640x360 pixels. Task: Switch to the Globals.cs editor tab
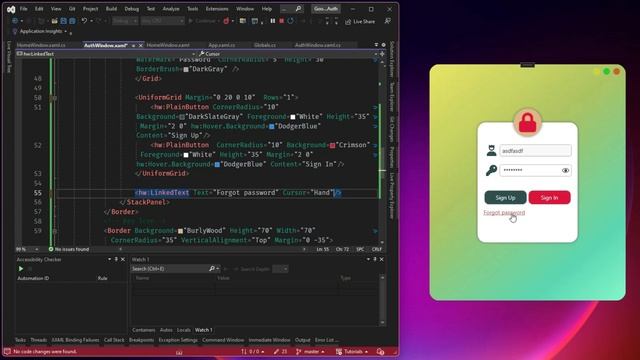pyautogui.click(x=264, y=45)
